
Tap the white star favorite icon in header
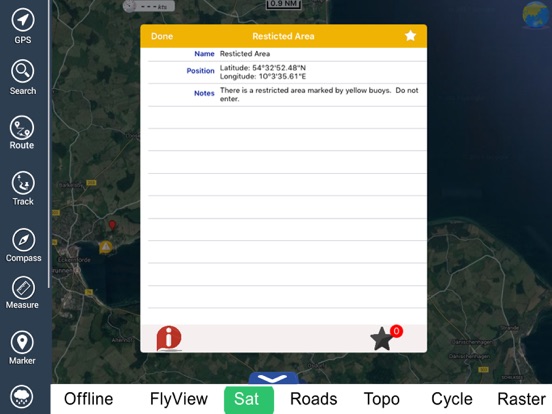pos(410,36)
